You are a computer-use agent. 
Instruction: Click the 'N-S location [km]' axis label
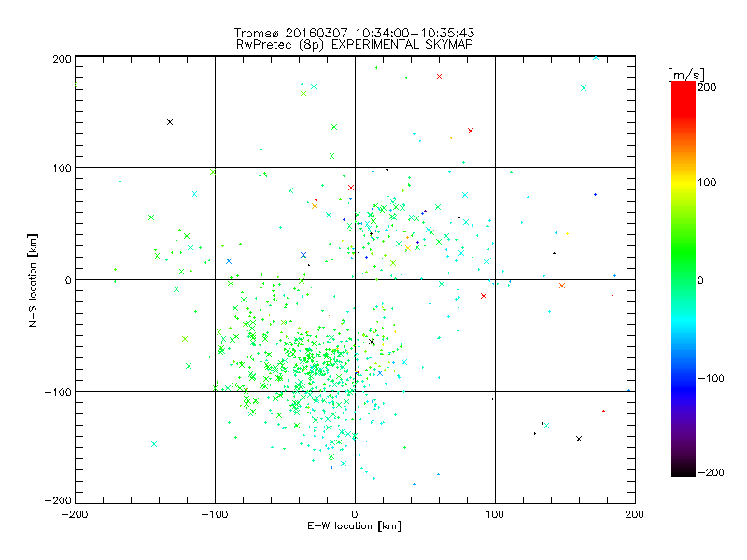(33, 280)
